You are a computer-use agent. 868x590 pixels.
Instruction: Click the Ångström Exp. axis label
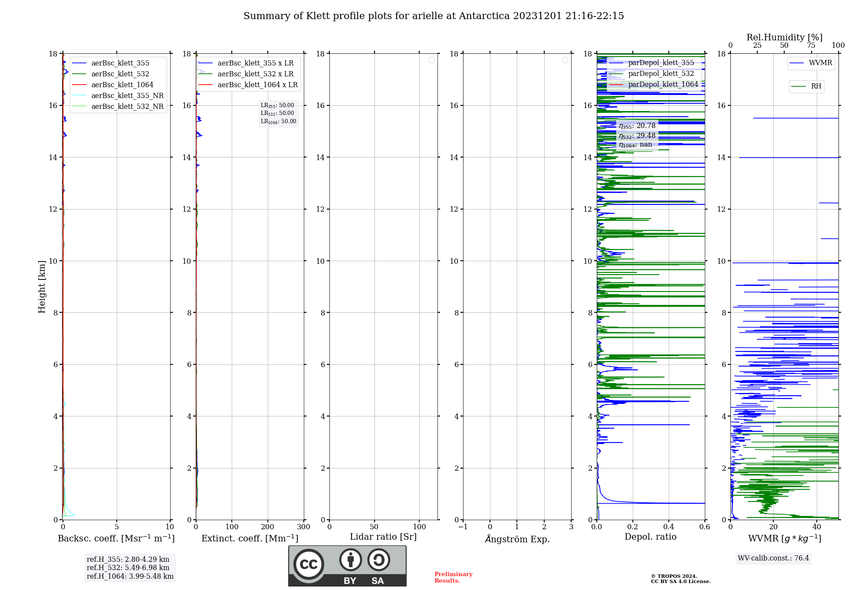click(517, 539)
